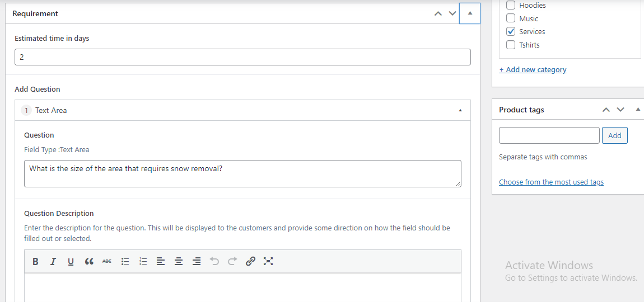
Task: Apply strikethrough with the ABC icon
Action: 106,261
